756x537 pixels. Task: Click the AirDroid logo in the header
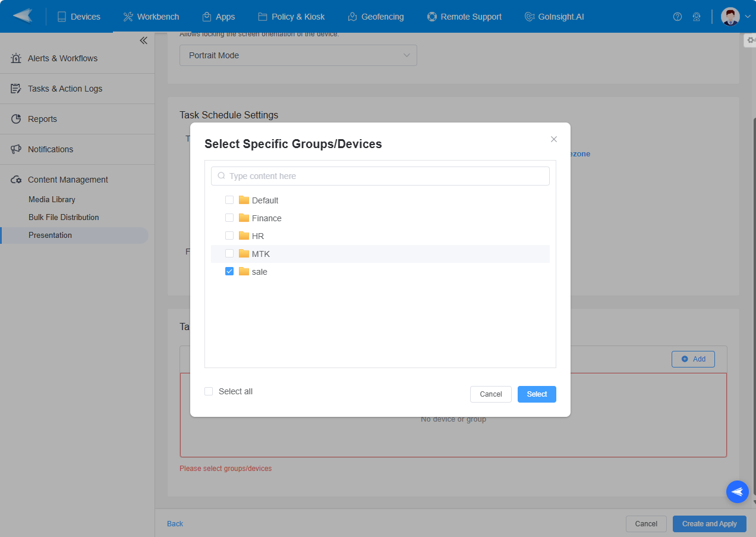pyautogui.click(x=23, y=16)
